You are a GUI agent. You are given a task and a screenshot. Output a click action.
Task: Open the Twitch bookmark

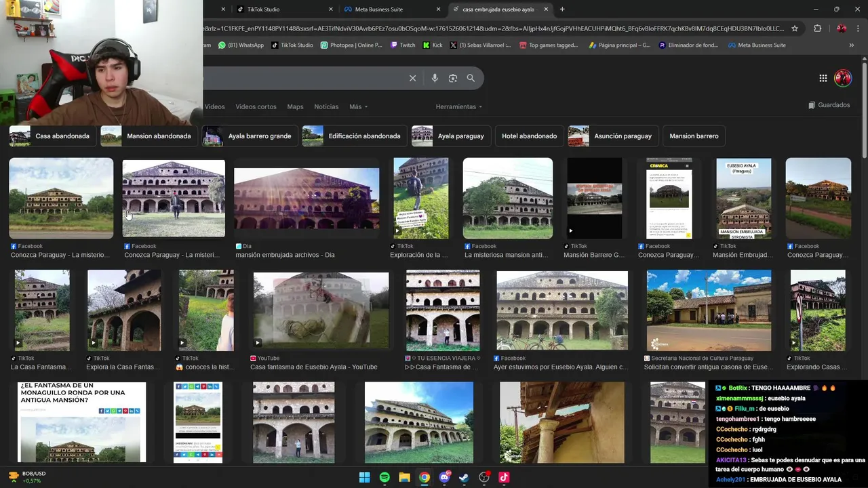click(403, 45)
